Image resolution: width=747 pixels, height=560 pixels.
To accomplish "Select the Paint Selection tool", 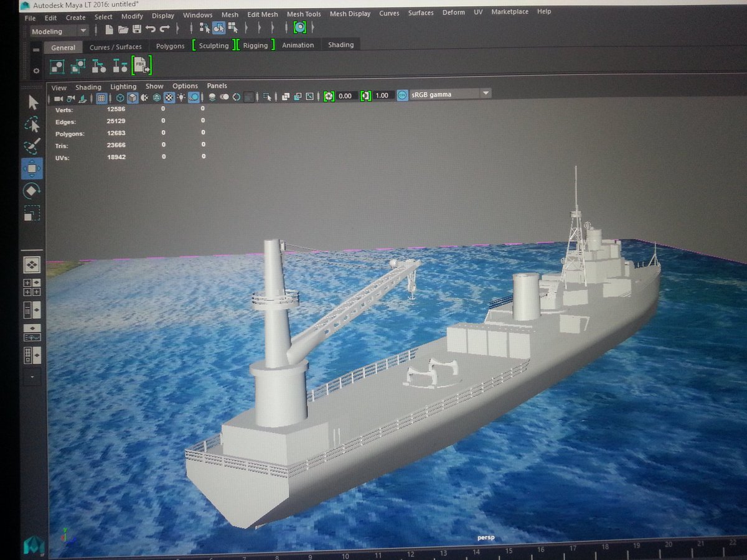I will click(x=32, y=147).
